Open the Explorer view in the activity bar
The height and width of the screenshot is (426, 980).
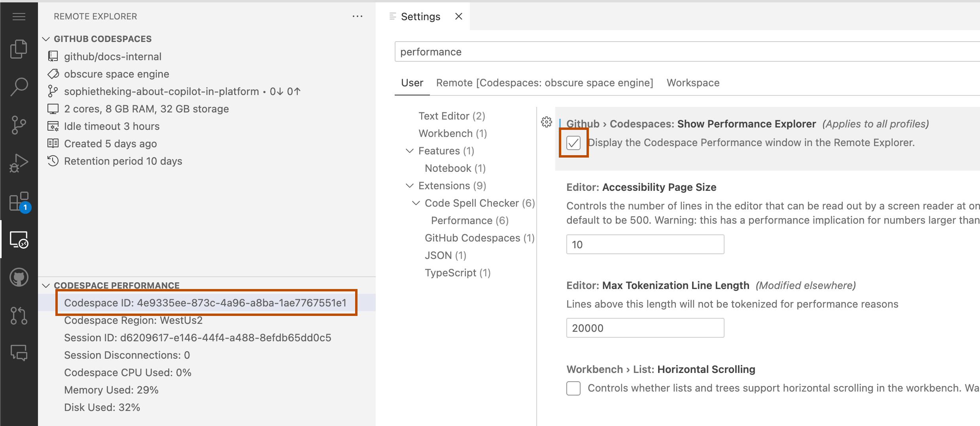(19, 48)
